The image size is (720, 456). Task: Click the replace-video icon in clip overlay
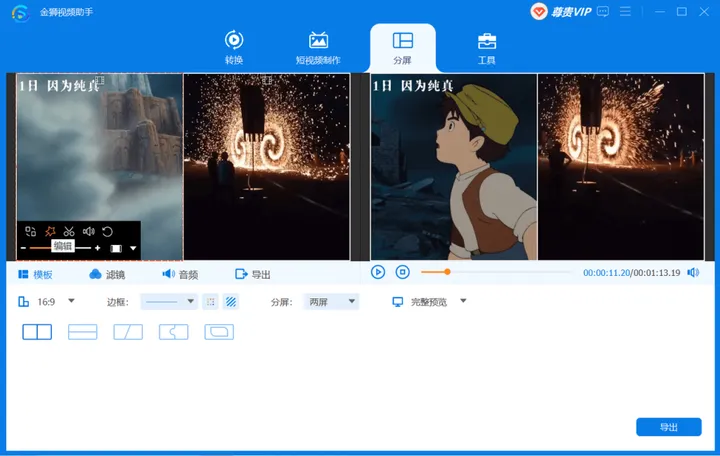31,231
